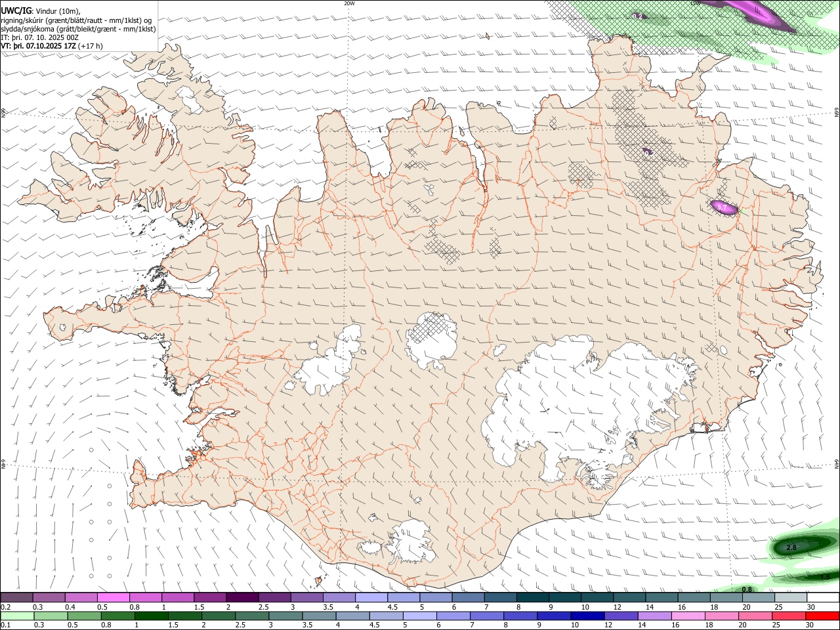Click the white 30 snow scale swatch

tap(823, 598)
